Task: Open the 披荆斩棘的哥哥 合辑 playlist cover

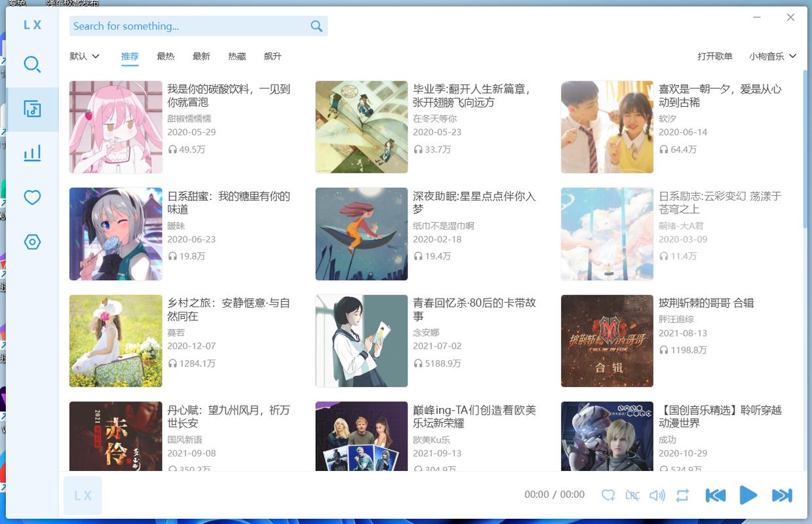Action: pos(607,341)
